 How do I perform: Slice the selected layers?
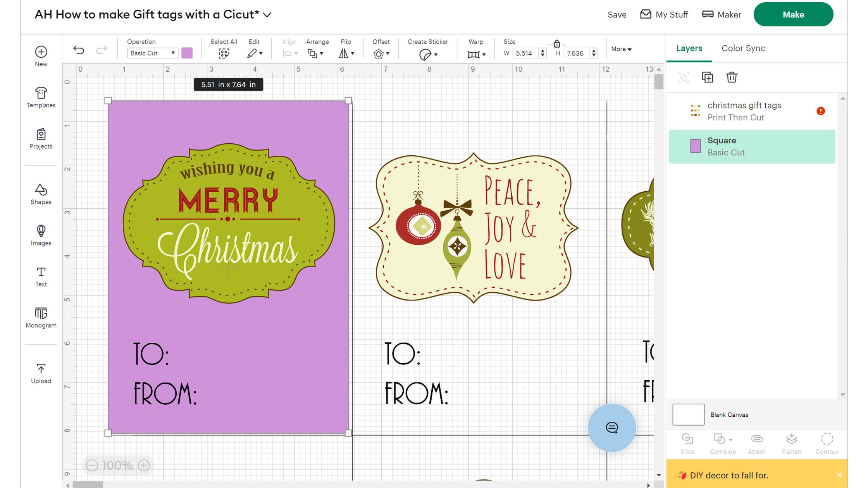coord(687,443)
